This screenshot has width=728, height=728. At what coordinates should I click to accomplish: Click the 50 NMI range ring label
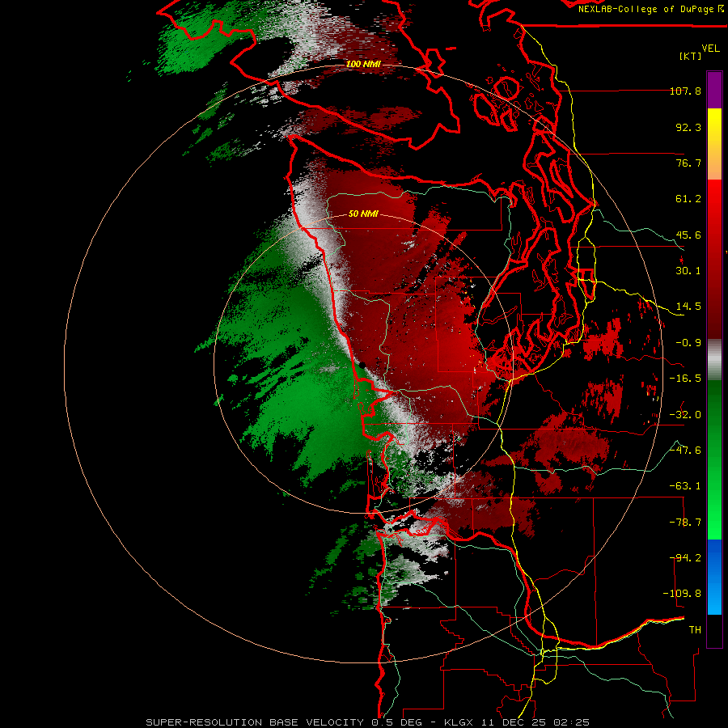[x=363, y=214]
